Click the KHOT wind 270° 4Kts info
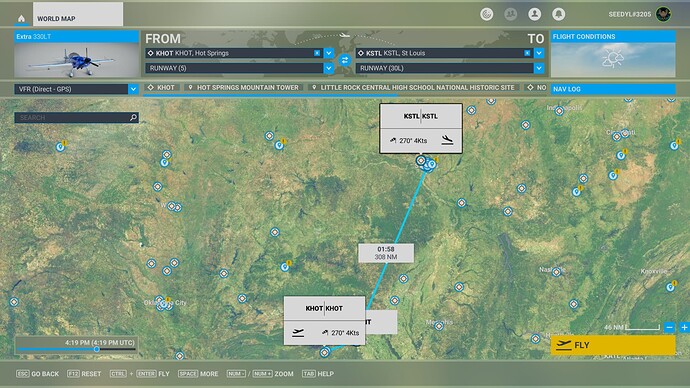The height and width of the screenshot is (388, 690). [341, 333]
